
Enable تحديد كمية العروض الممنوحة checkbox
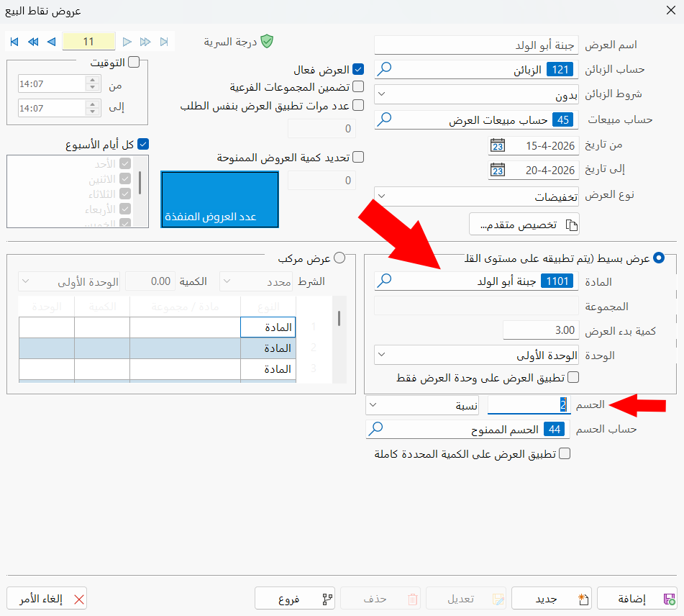coord(358,157)
